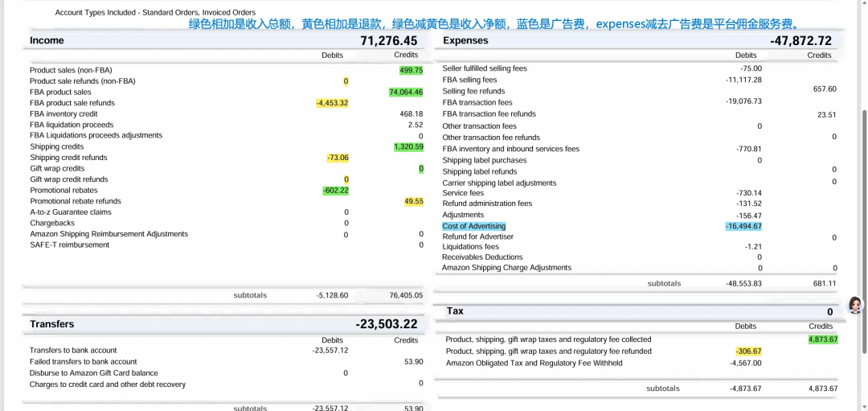The height and width of the screenshot is (411, 868).
Task: Click the blue highlighted Cost of Advertising label
Action: coord(474,226)
